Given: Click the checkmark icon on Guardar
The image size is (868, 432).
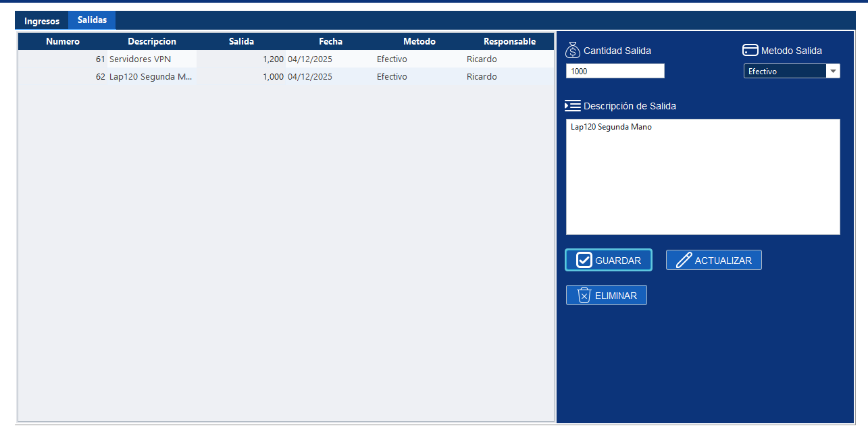Looking at the screenshot, I should (584, 261).
